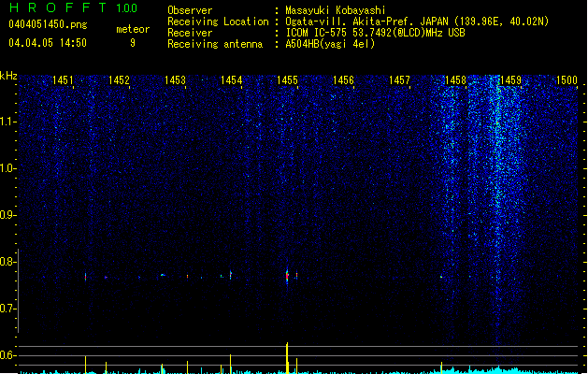The image size is (588, 374).
Task: Click the Receiving Location label
Action: coord(218,22)
